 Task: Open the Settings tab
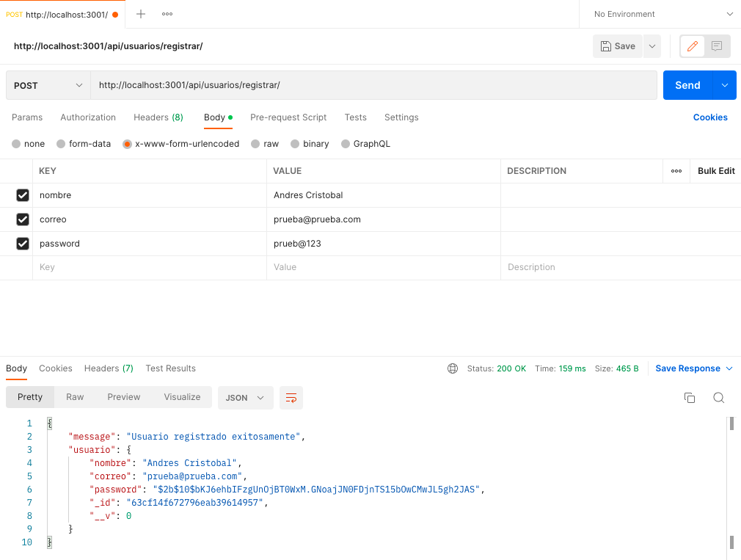click(401, 117)
